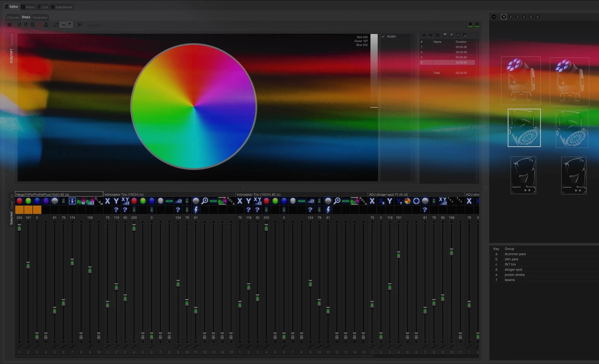599x364 pixels.
Task: Move step down with the down chevron
Action: [431, 35]
